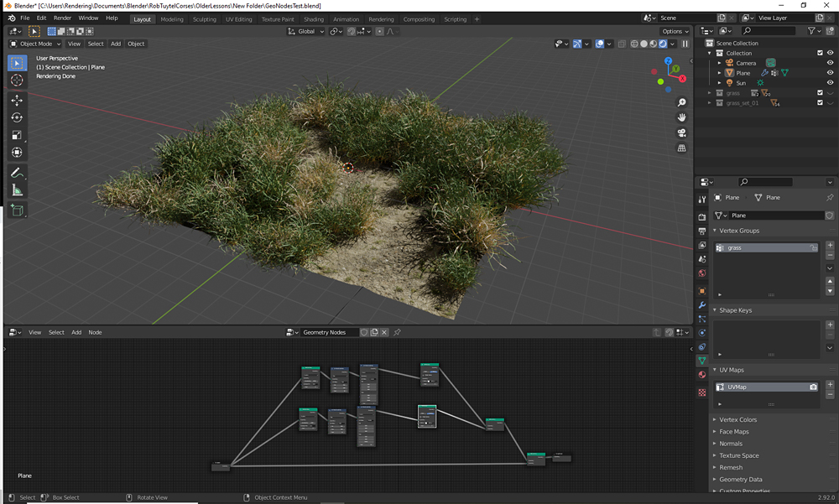Viewport: 839px width, 504px height.
Task: Hide the Camera object in outliner
Action: [x=830, y=63]
